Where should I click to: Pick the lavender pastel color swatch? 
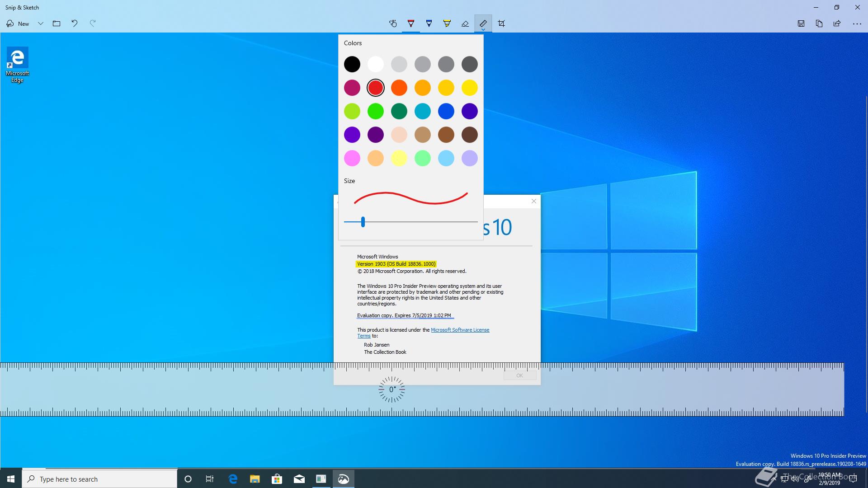(x=470, y=158)
